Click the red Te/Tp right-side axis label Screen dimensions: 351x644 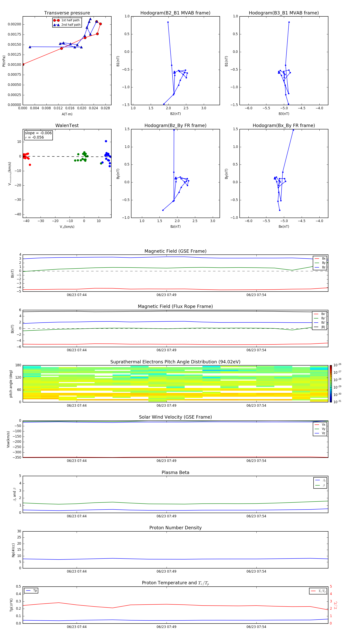pos(336,605)
